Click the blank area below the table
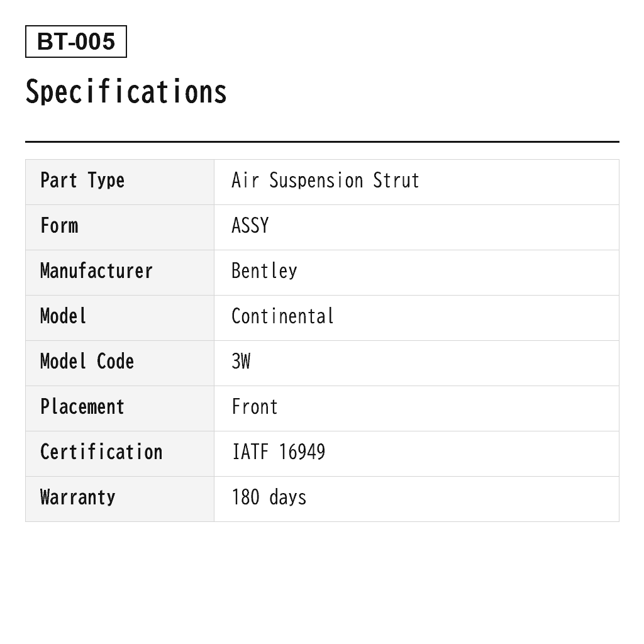 [322, 582]
